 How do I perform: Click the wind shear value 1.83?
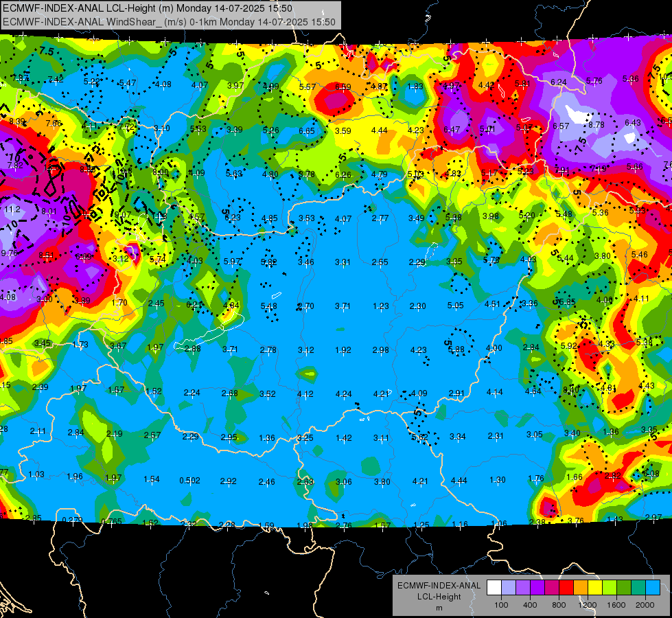point(415,87)
